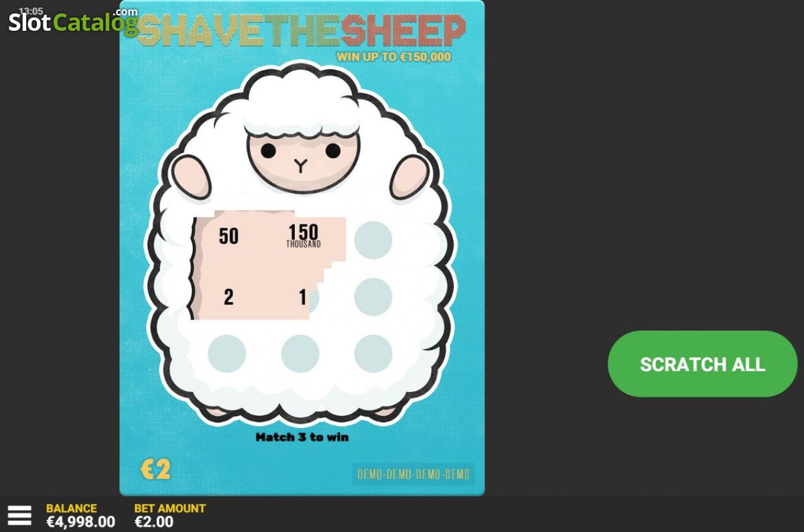Scratch the bottom-middle unrevealed wool circle
This screenshot has height=532, width=804.
point(300,353)
